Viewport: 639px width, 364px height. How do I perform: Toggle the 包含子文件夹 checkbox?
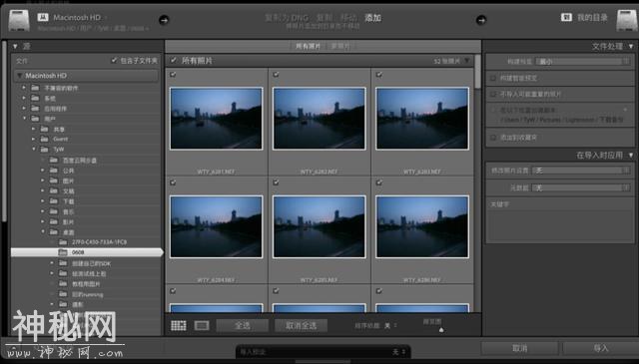click(114, 60)
